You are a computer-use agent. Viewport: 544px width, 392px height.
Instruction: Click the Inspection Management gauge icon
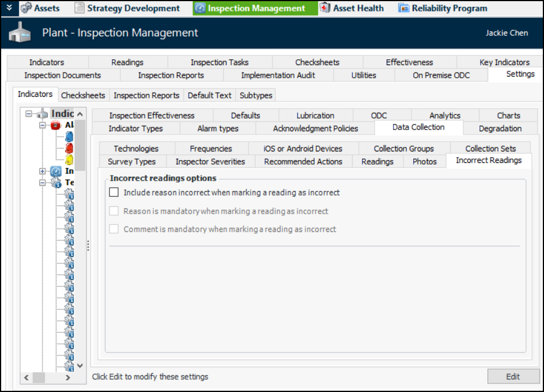[x=200, y=8]
